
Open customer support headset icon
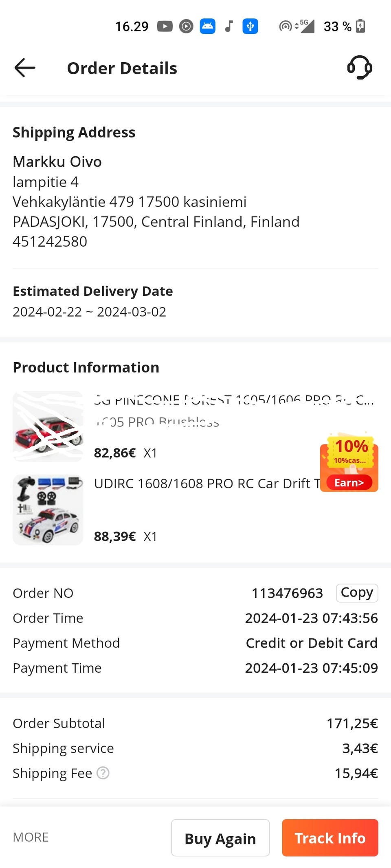[359, 68]
